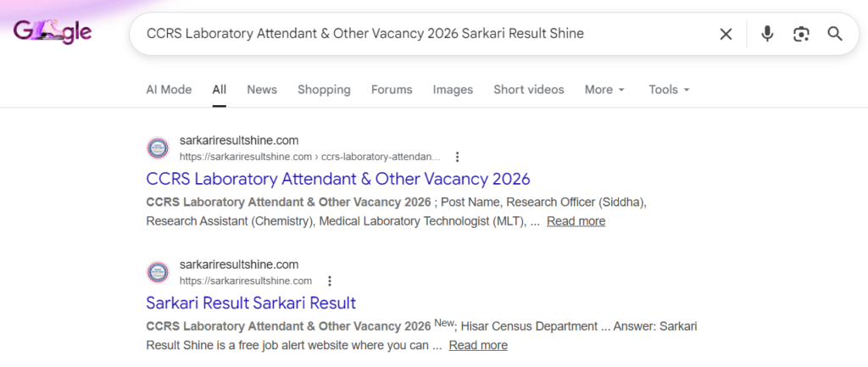Switch to AI Mode tab
This screenshot has height=367, width=868.
click(169, 89)
